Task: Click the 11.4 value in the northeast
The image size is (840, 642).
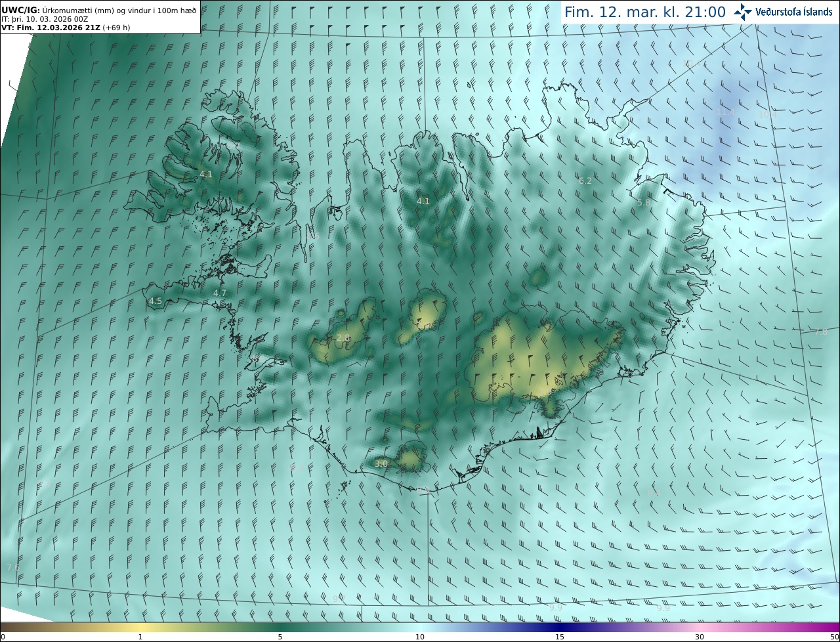Action: pos(725,112)
